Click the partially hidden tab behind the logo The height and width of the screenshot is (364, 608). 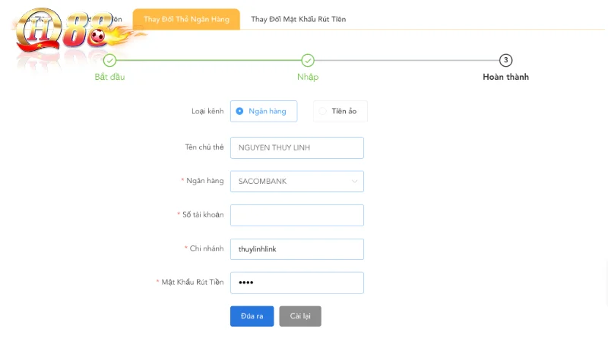coord(116,19)
